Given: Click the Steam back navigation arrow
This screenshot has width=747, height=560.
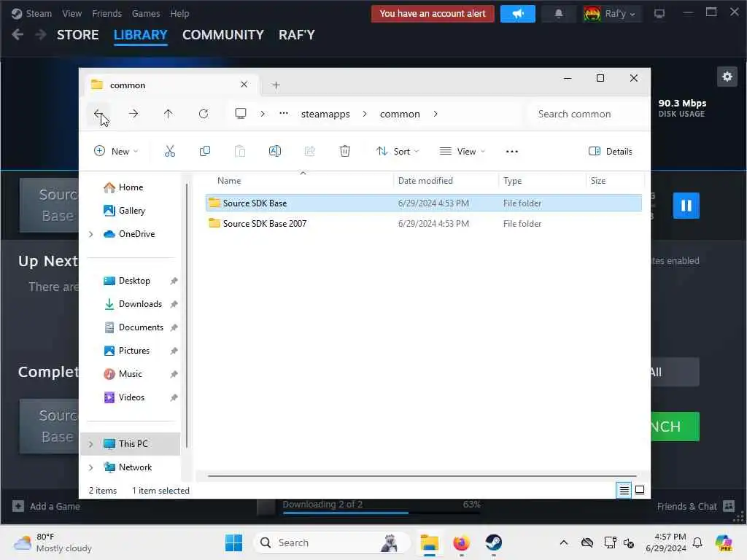Looking at the screenshot, I should click(18, 35).
